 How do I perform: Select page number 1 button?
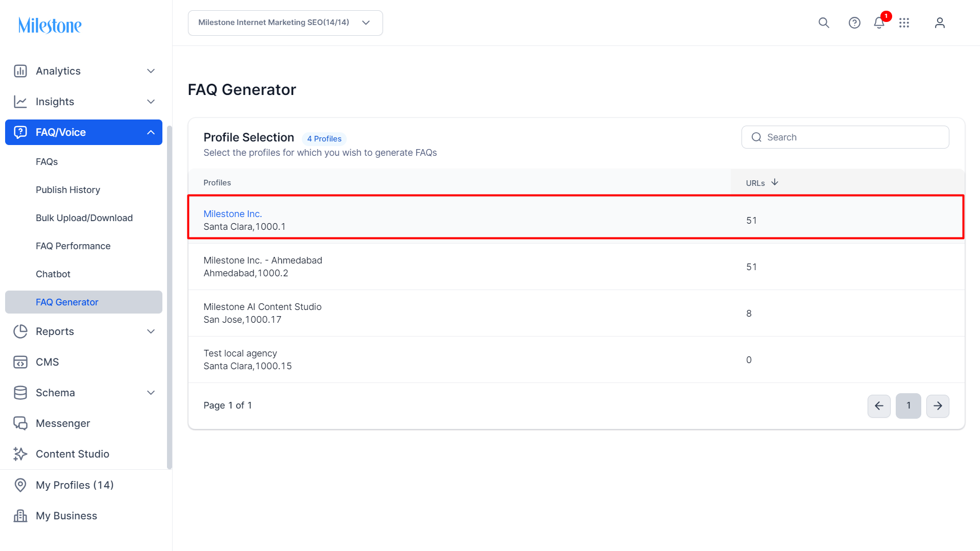click(x=909, y=406)
